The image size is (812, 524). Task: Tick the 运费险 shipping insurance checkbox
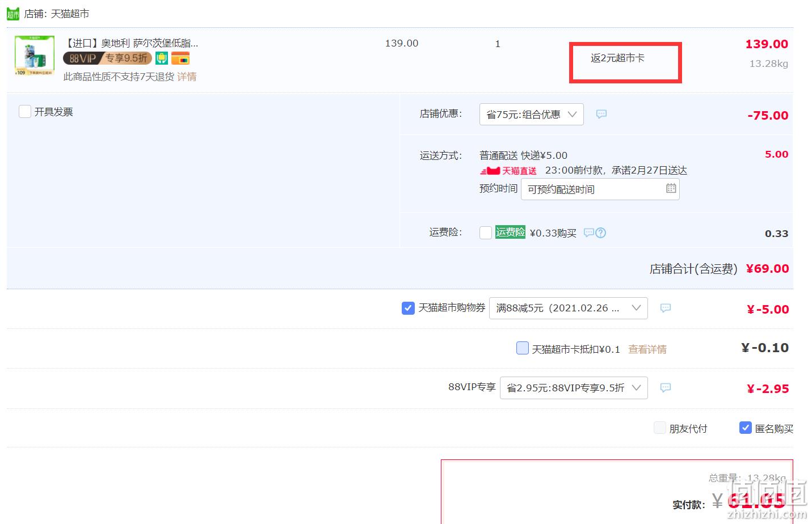click(x=486, y=233)
